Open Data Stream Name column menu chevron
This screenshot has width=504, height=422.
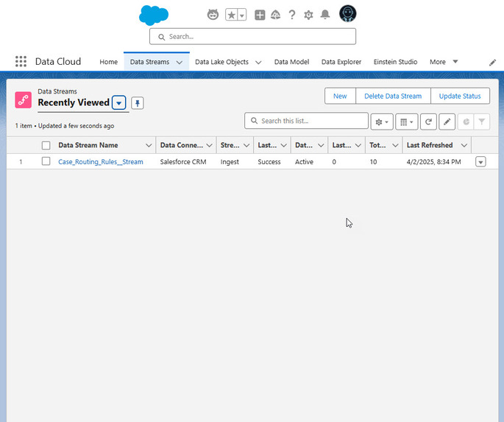tap(149, 145)
